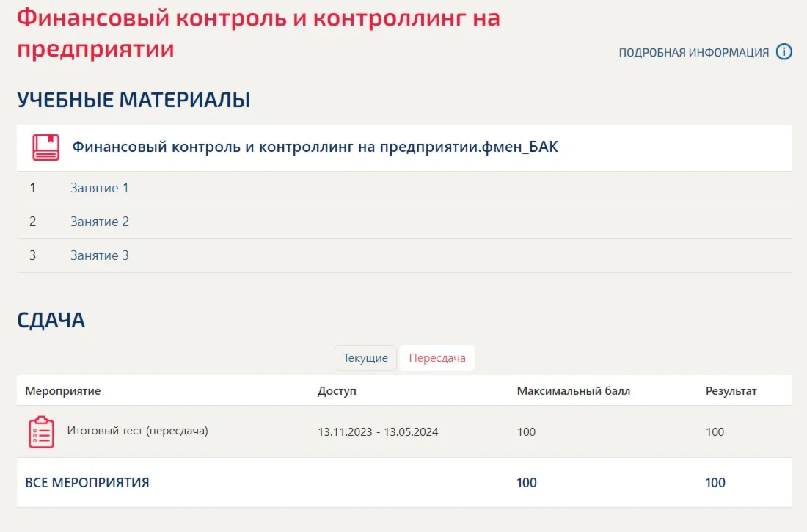807x532 pixels.
Task: Click the Максимальный балл column header
Action: click(x=574, y=391)
